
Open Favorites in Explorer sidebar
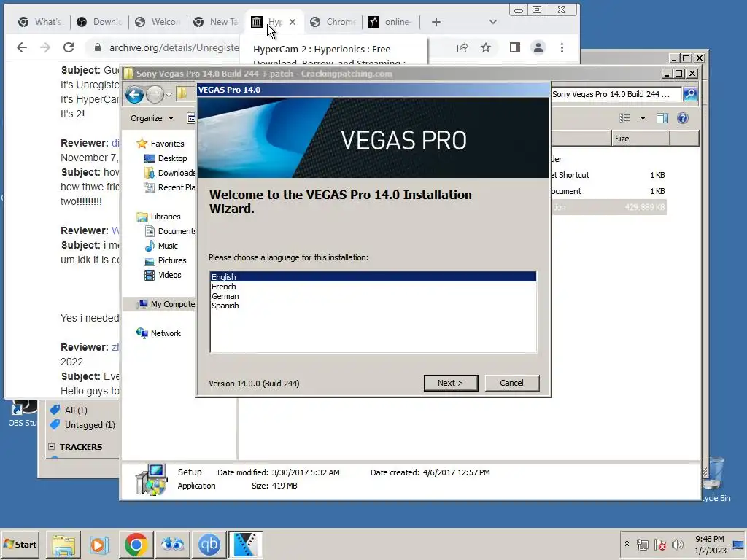click(160, 144)
